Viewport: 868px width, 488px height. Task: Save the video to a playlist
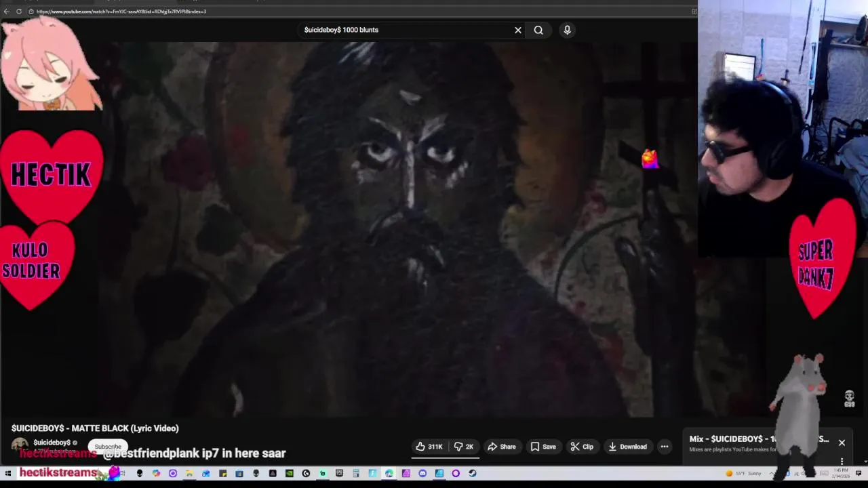543,447
